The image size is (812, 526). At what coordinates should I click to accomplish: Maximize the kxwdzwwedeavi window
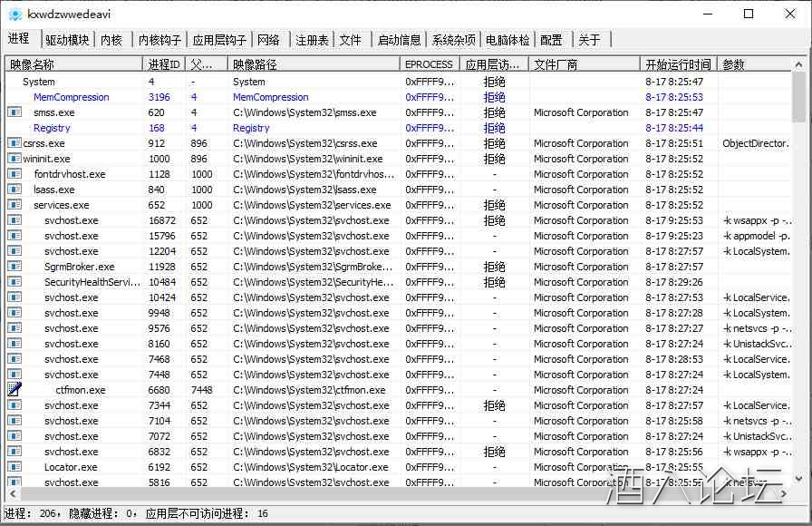(749, 14)
